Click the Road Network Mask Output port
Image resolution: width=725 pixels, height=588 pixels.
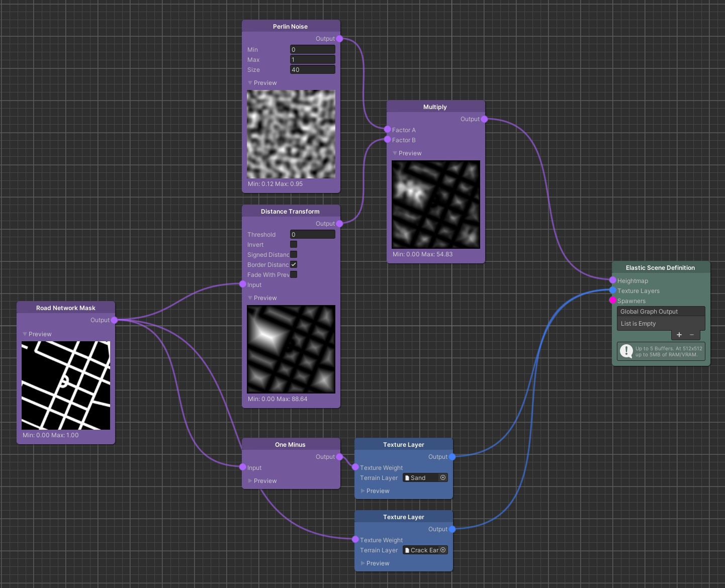point(114,320)
